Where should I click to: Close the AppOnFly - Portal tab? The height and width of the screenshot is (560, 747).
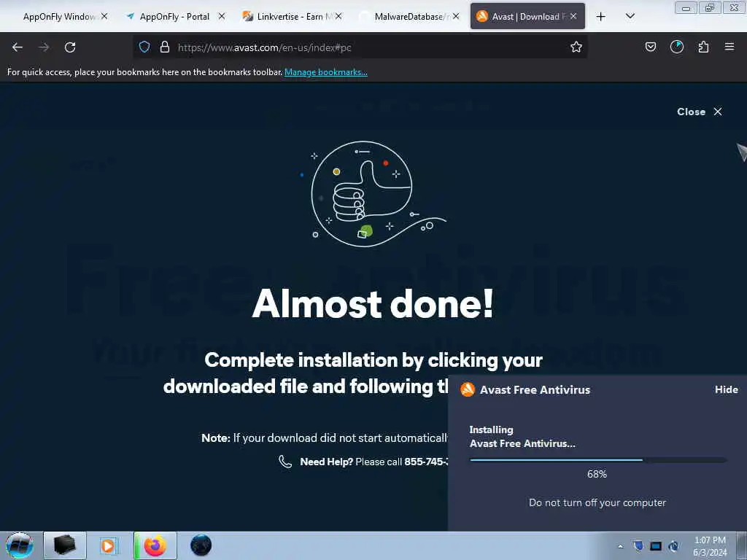[x=222, y=16]
